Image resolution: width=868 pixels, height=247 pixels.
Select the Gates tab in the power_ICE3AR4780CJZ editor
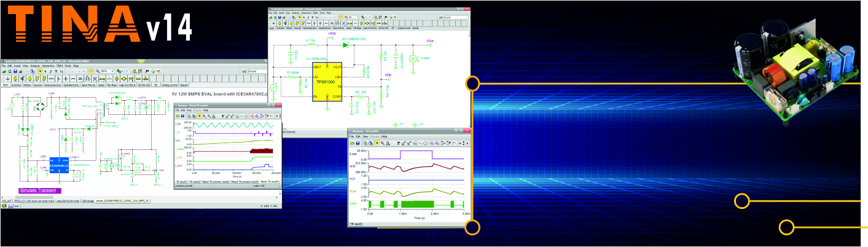(x=101, y=85)
